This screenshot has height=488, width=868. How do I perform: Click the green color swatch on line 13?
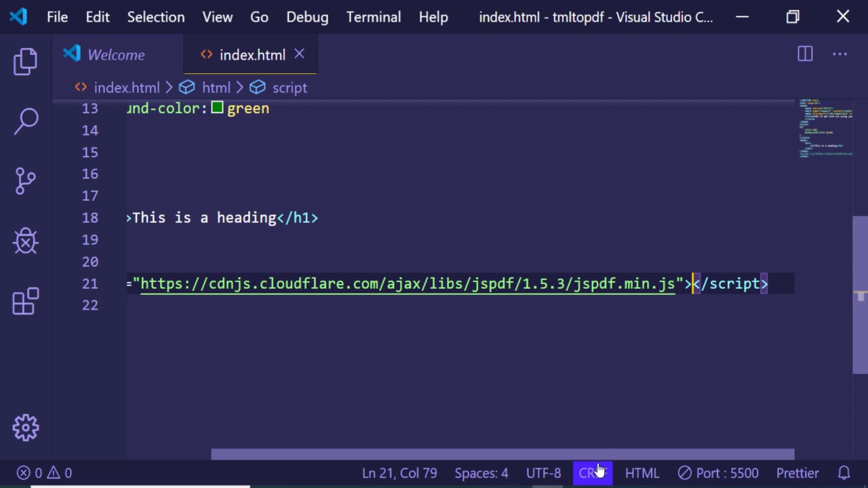(217, 108)
